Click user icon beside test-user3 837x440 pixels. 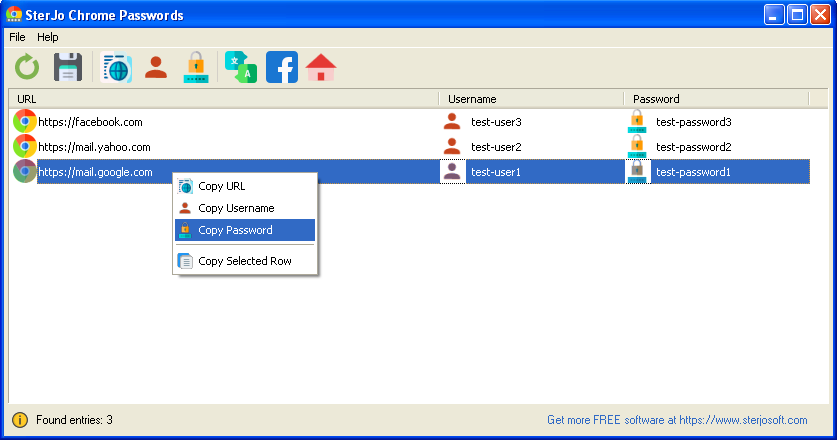pyautogui.click(x=452, y=121)
